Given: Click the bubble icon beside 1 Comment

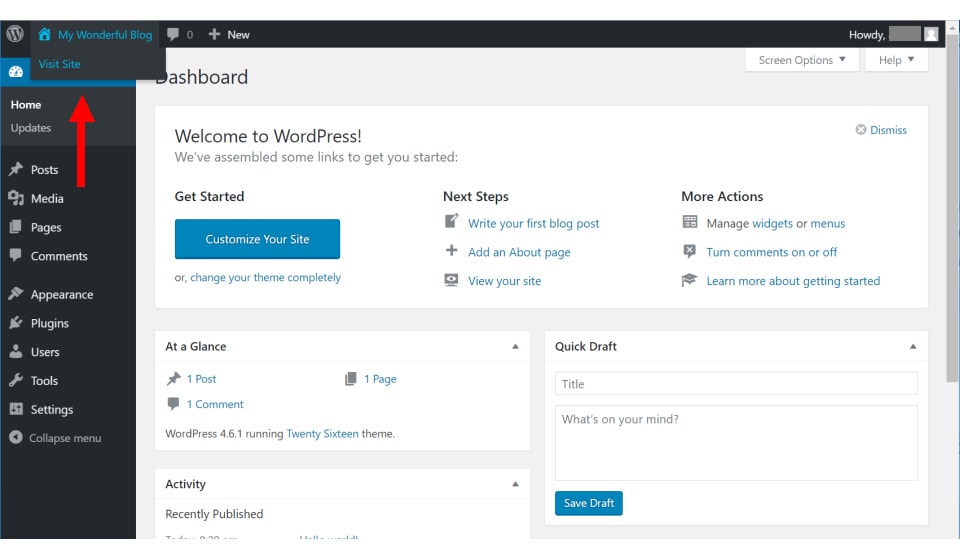Looking at the screenshot, I should (174, 404).
